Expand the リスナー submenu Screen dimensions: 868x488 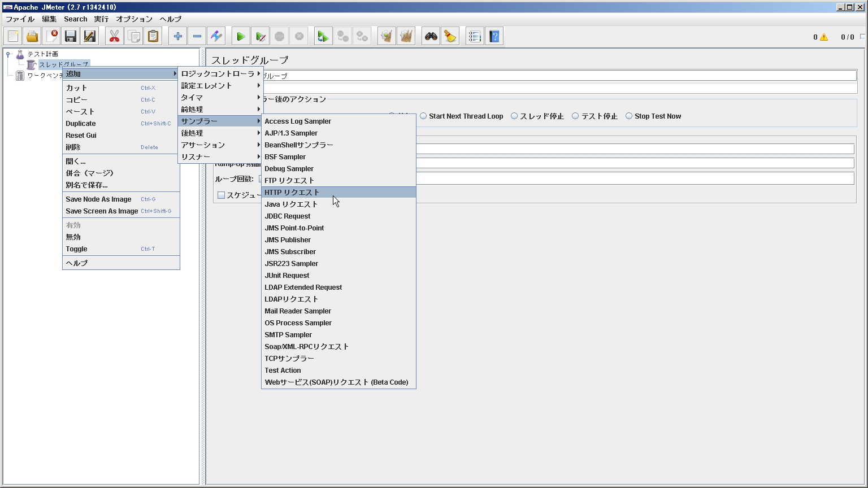point(220,157)
